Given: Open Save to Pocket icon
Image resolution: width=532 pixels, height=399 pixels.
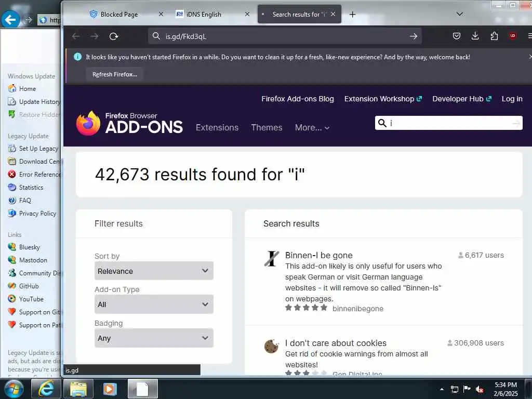Looking at the screenshot, I should click(457, 36).
